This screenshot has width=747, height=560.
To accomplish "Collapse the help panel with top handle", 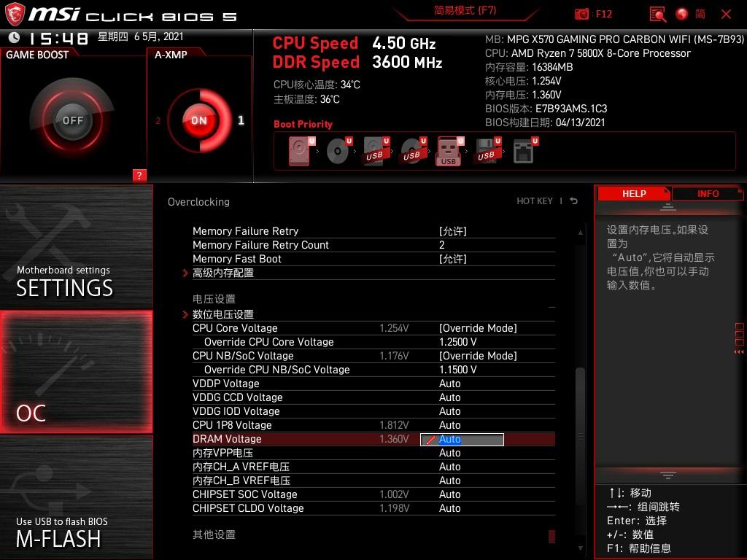I will tap(668, 207).
